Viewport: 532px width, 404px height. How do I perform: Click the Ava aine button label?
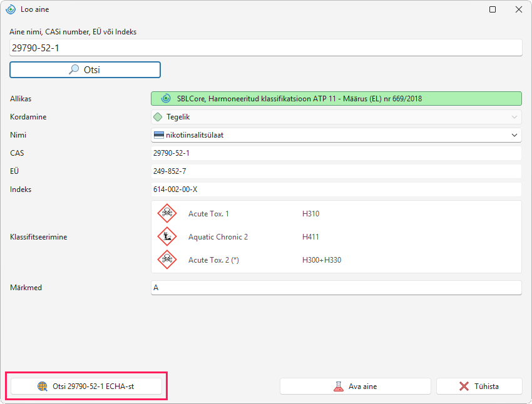point(362,386)
